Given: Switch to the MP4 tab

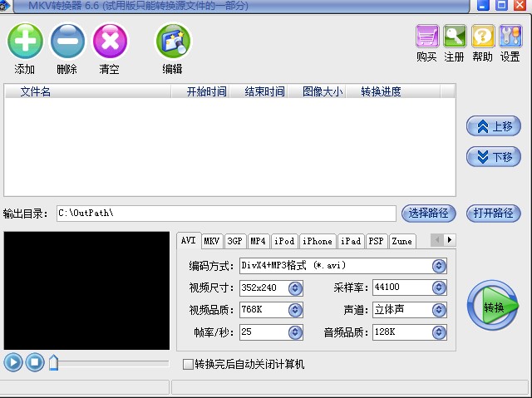Looking at the screenshot, I should pos(259,242).
